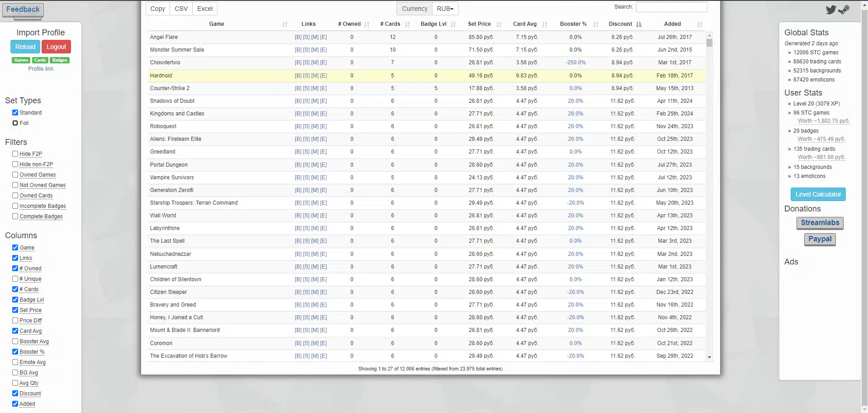Open Worth ~475.49 badges link
This screenshot has width=868, height=413.
tap(821, 139)
